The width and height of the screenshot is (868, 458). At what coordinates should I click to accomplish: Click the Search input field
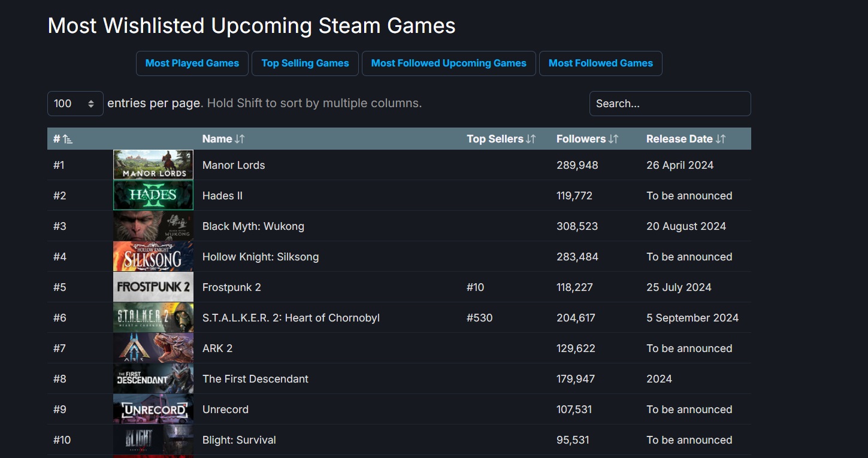point(670,104)
